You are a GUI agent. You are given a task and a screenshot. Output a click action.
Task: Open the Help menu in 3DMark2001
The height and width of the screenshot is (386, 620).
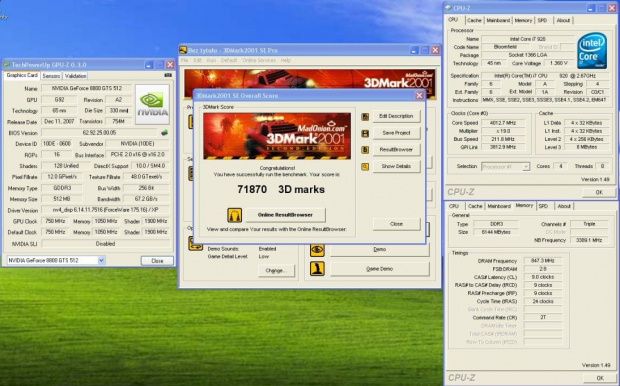(286, 61)
